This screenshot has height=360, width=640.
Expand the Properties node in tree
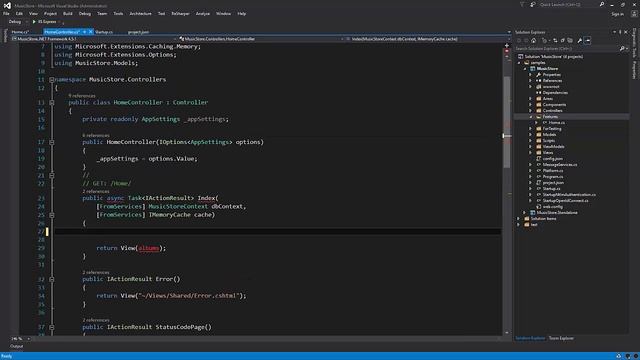point(531,75)
